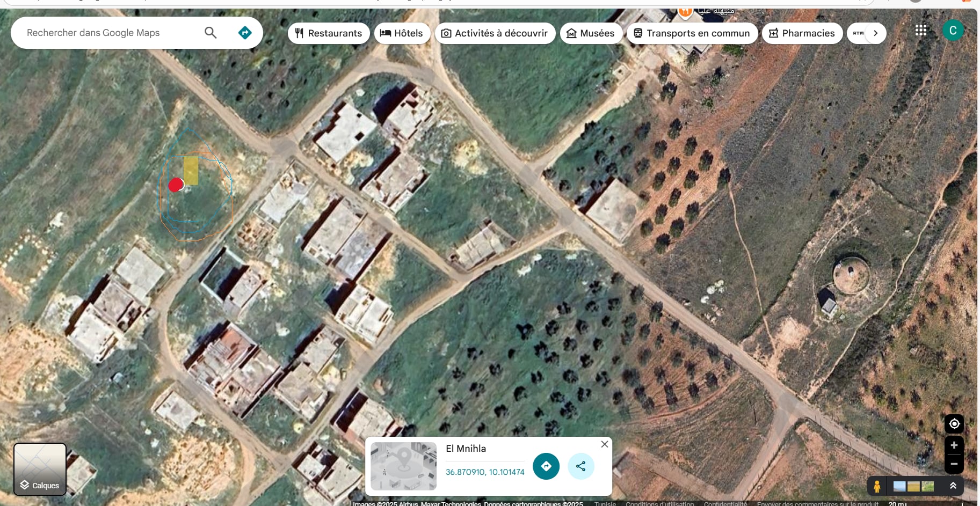Filter by Pharmacies
Viewport: 980px width, 506px height.
click(x=802, y=33)
